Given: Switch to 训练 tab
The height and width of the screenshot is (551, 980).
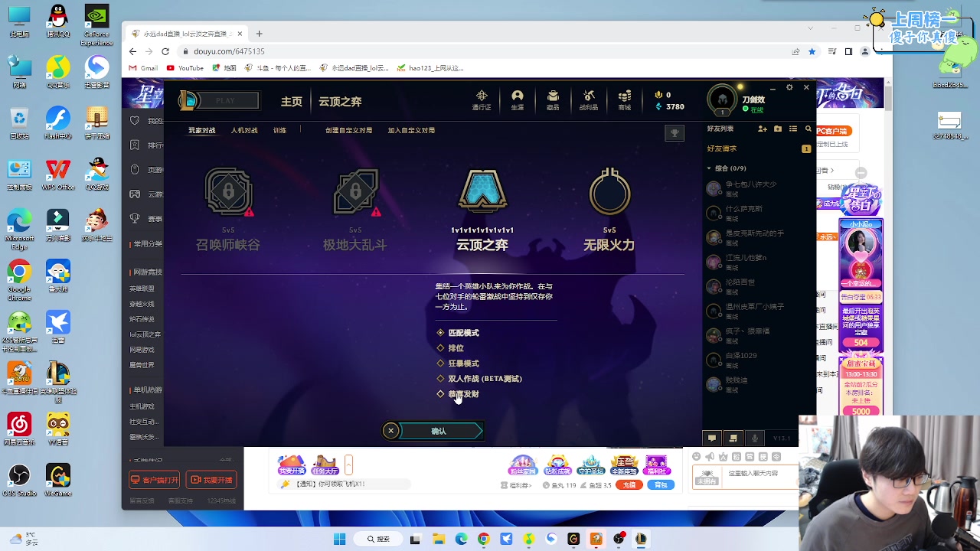Looking at the screenshot, I should (x=279, y=130).
